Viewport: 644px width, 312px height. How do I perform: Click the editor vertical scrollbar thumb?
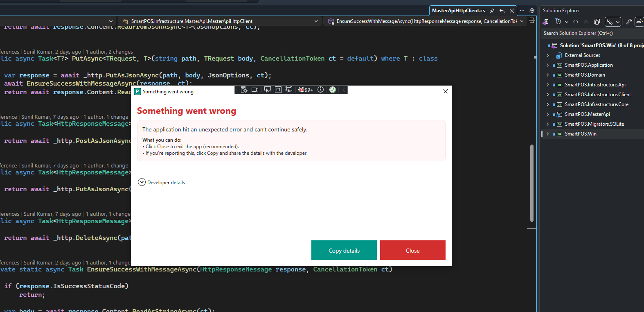pyautogui.click(x=532, y=183)
